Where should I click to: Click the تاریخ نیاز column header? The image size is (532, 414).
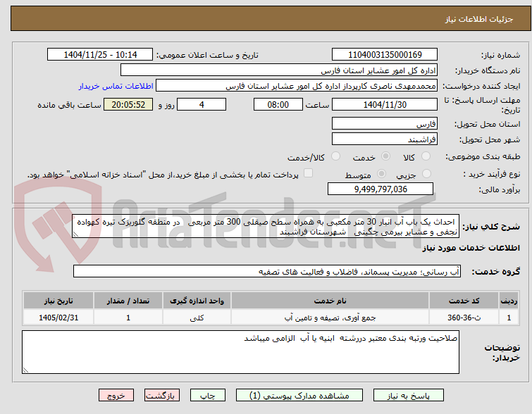tap(58, 301)
